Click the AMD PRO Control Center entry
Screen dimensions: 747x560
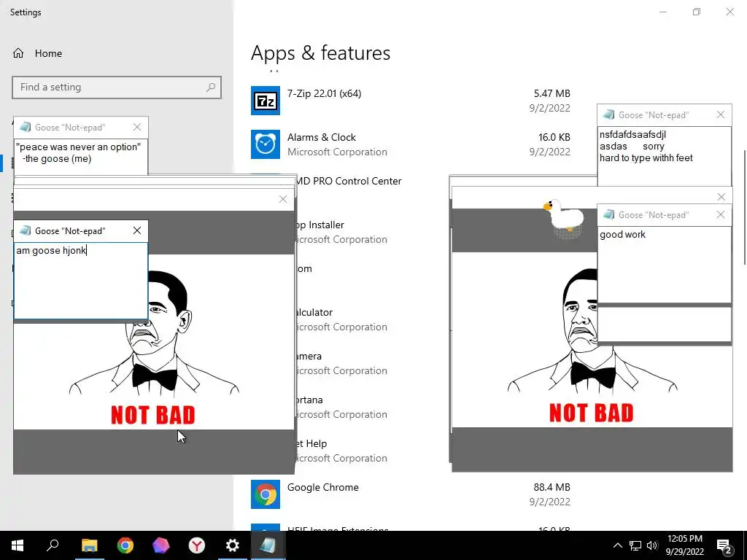(x=349, y=181)
